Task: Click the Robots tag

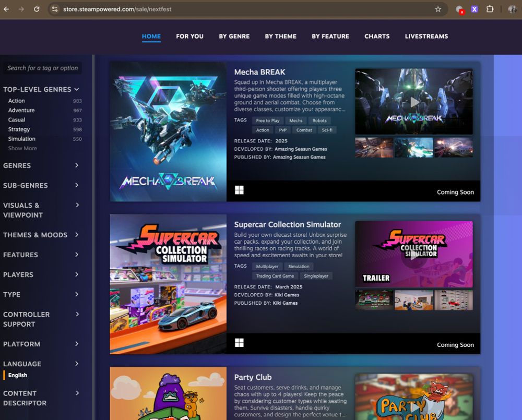Action: [x=319, y=121]
